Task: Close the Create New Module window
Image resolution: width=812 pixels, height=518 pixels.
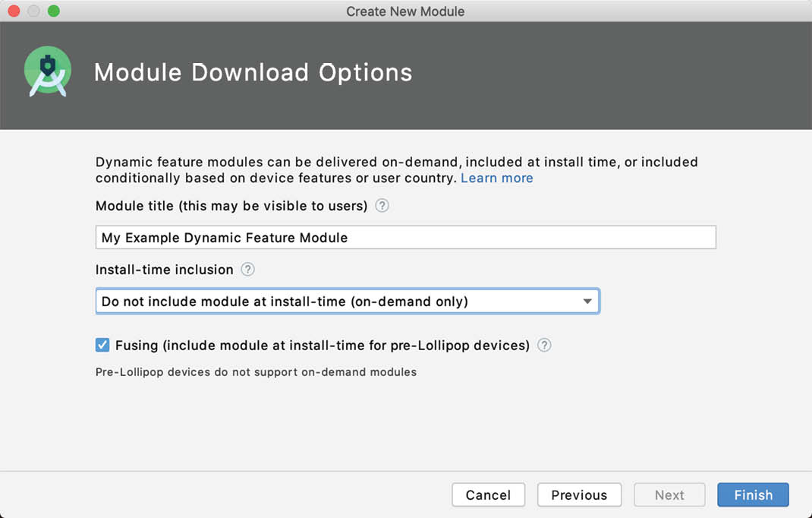Action: click(x=14, y=11)
